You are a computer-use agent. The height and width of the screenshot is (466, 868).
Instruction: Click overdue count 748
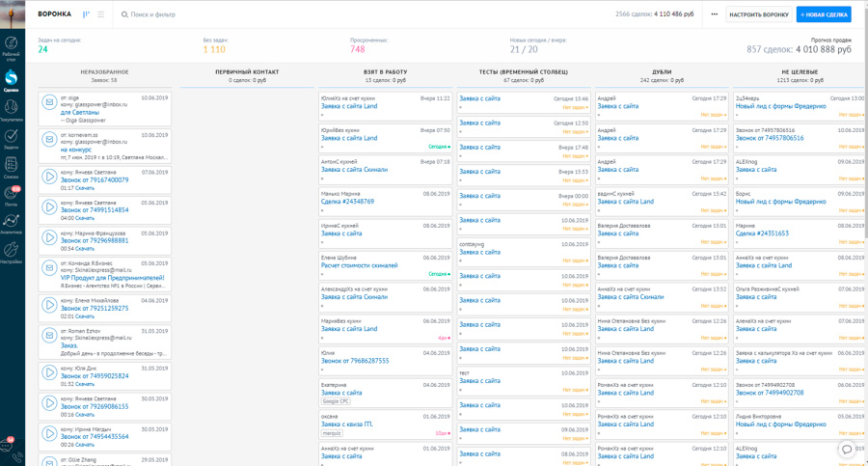358,49
